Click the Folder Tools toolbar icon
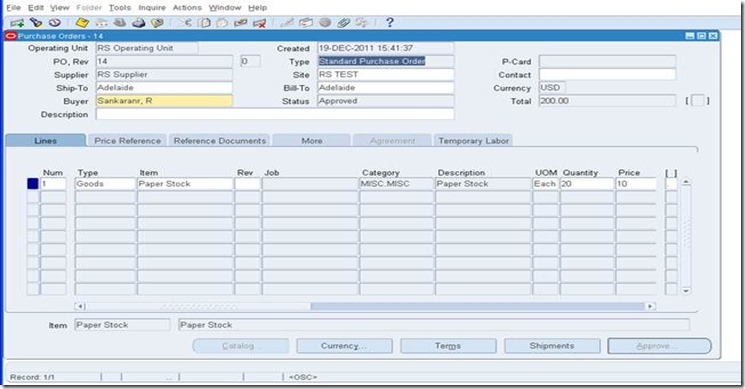Image resolution: width=745 pixels, height=389 pixels. pos(362,22)
